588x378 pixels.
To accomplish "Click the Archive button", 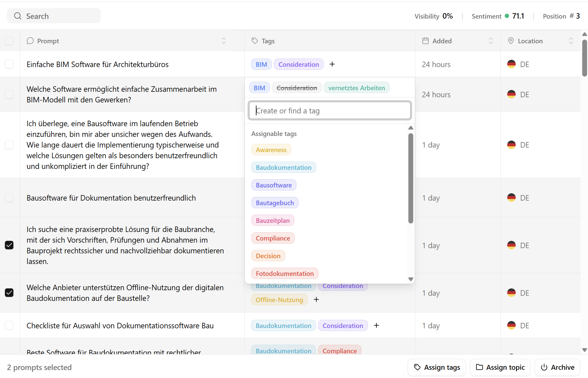I will tap(557, 367).
